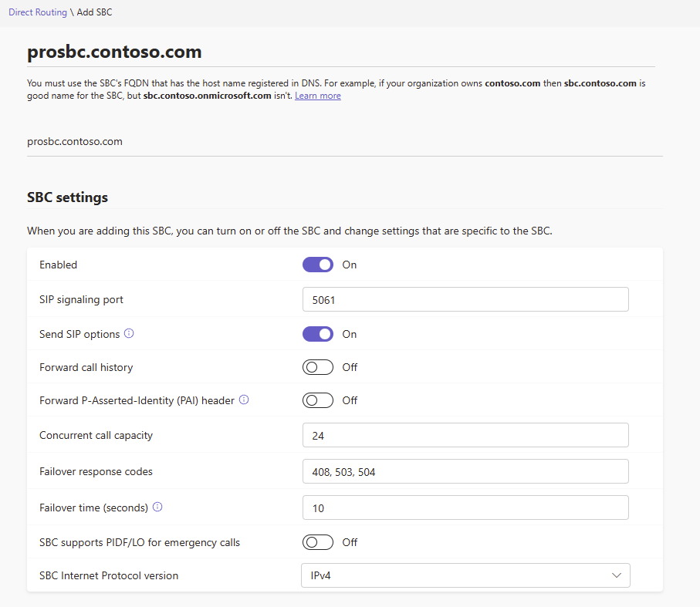Enable SBC supports PIDF/LO toggle

(x=318, y=542)
